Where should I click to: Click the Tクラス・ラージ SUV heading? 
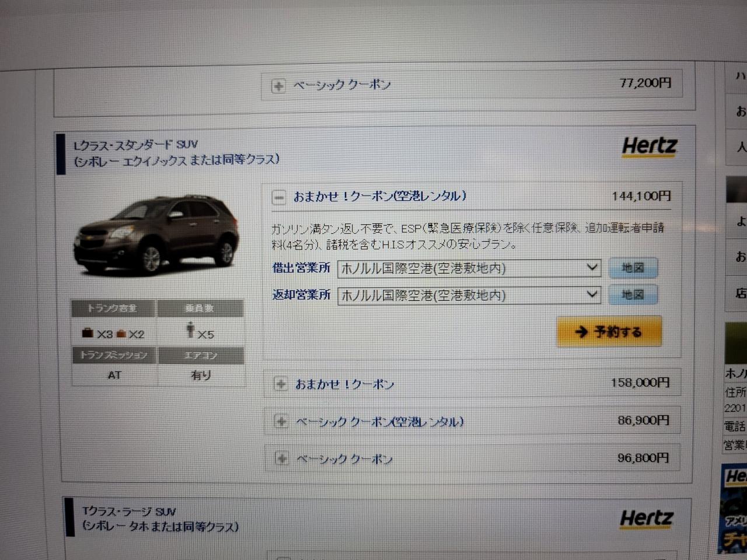(x=129, y=512)
